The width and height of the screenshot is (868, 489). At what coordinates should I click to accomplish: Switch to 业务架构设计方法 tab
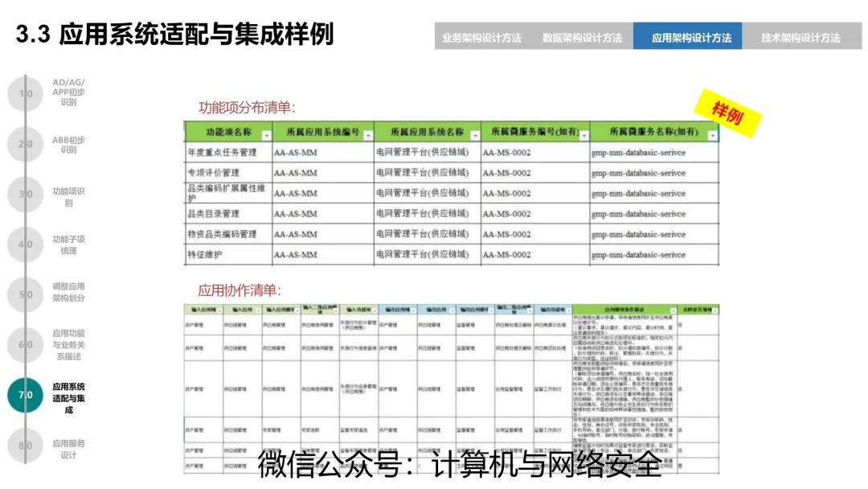[481, 36]
